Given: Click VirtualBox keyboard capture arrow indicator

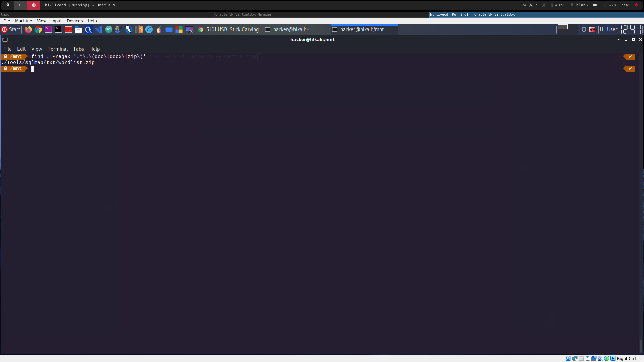Looking at the screenshot, I should click(613, 358).
